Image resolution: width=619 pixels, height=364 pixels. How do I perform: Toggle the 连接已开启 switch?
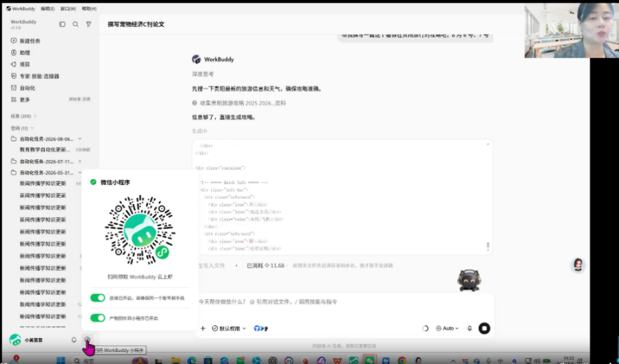coord(98,298)
